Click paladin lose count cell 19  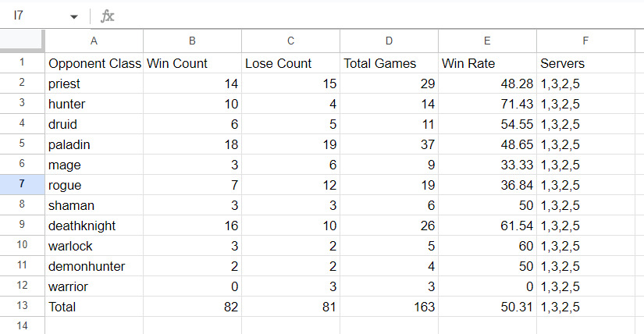pyautogui.click(x=291, y=144)
